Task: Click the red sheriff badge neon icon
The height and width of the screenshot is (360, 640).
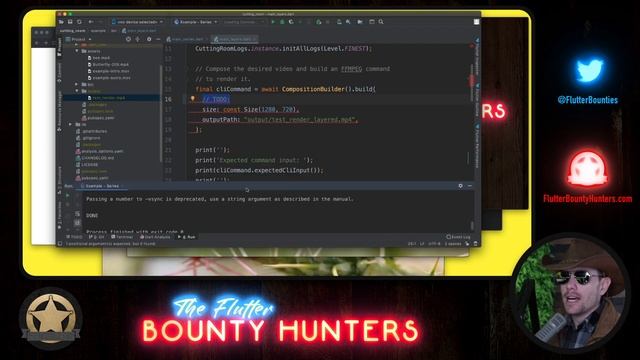Action: coord(587,169)
